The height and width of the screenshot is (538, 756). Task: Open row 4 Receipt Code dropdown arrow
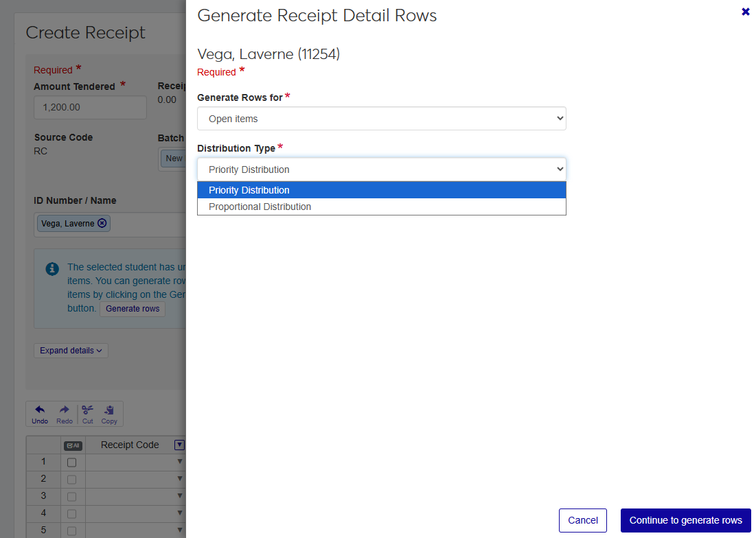[x=180, y=513]
